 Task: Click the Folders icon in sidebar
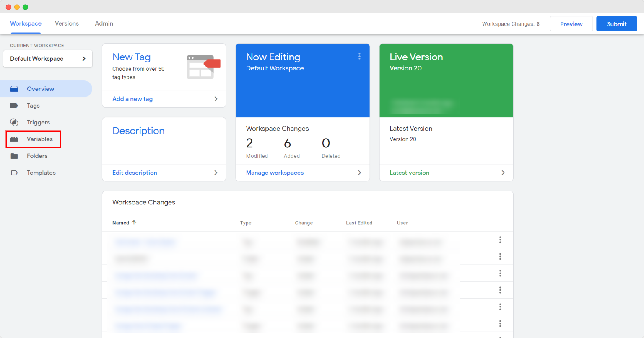(14, 156)
